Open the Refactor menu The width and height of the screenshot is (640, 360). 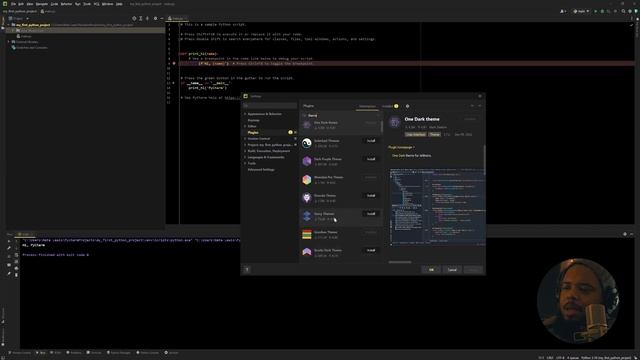pos(66,4)
